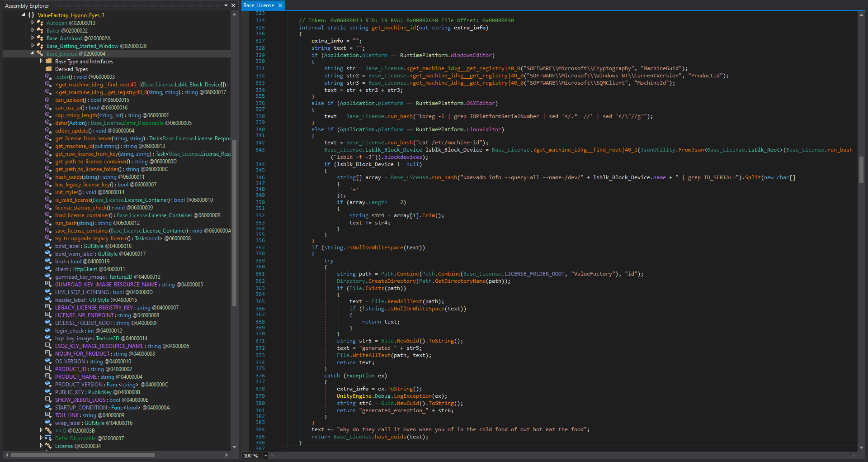Follow IsNullOrWhiteSpace link on line 357

pos(375,248)
